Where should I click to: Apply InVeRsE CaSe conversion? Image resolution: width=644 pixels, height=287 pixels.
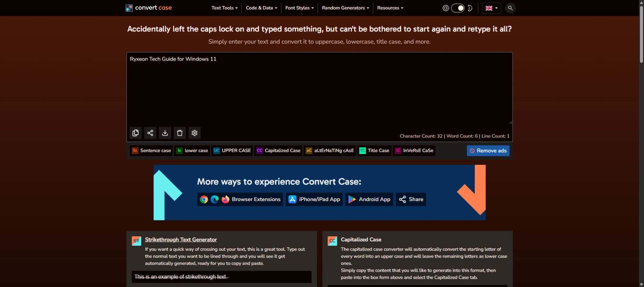(414, 151)
